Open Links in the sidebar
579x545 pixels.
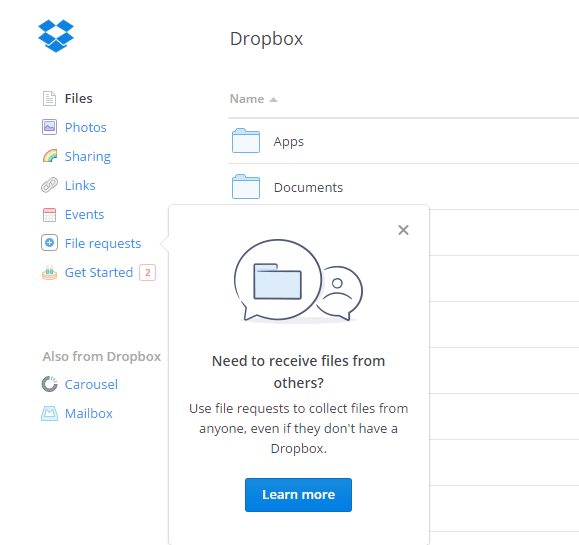pyautogui.click(x=80, y=185)
